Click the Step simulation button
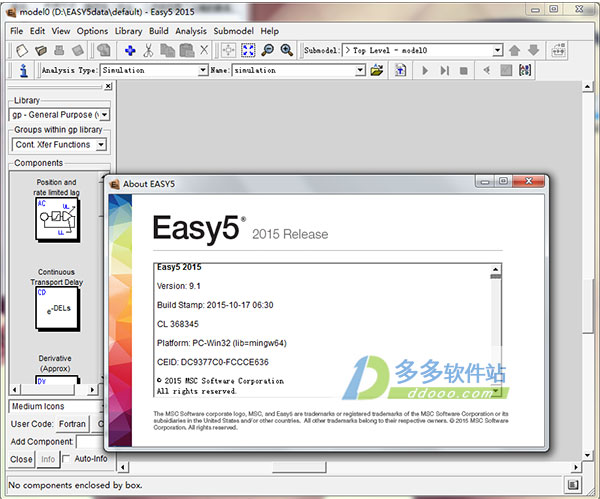 point(444,70)
